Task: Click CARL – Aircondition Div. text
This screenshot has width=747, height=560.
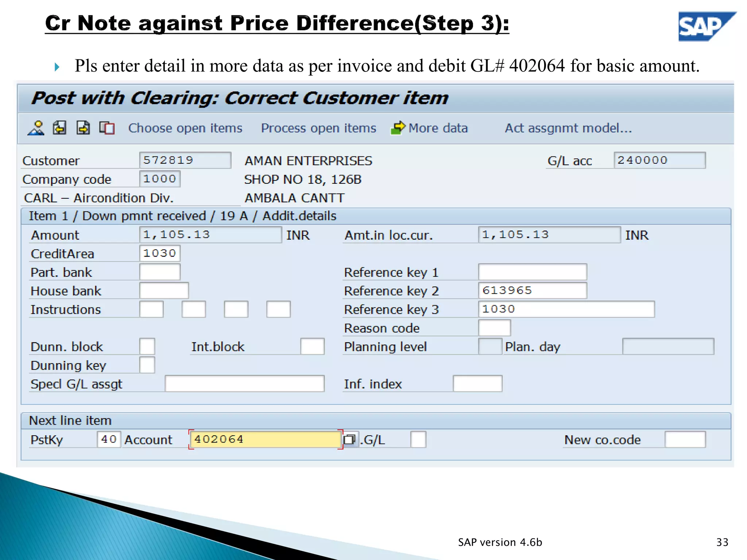Action: (99, 198)
